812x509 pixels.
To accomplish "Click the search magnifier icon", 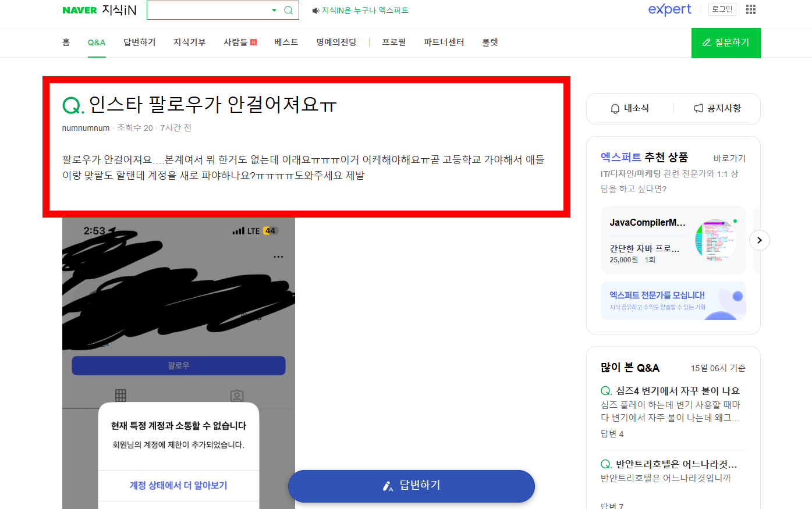I will tap(288, 10).
